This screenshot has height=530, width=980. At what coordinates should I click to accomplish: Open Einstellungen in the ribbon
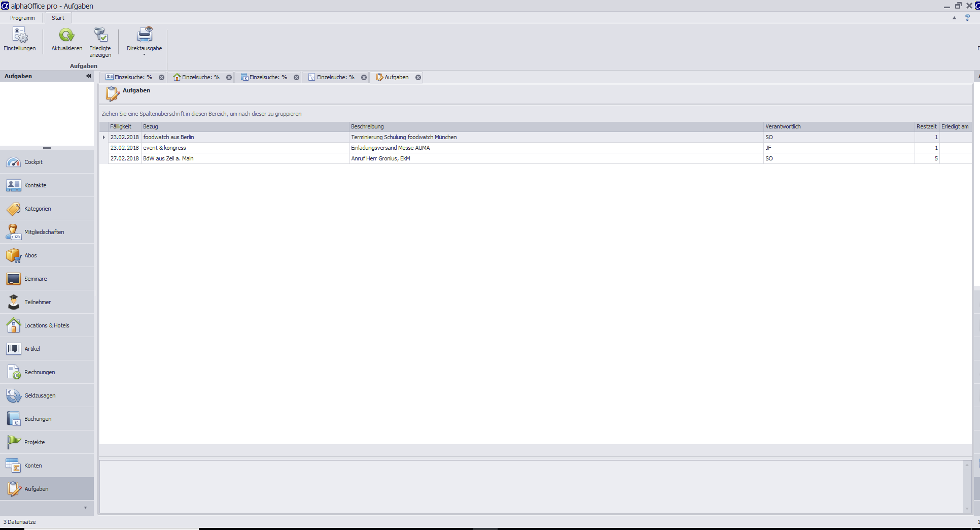tap(20, 39)
